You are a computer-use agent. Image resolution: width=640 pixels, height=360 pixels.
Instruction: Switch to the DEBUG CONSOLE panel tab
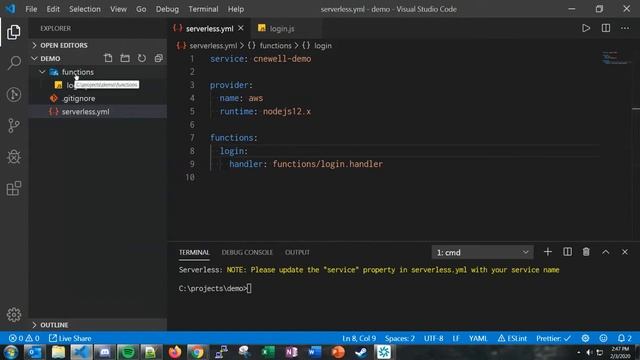tap(247, 252)
